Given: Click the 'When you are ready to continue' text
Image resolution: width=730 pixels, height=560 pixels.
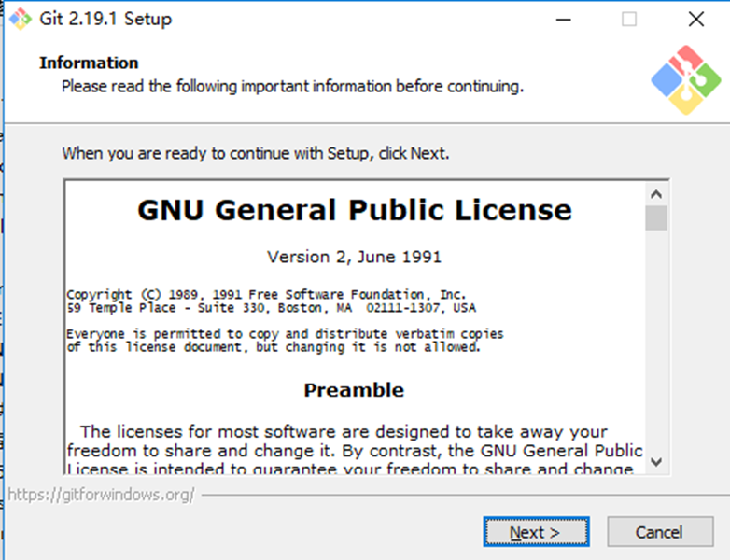Looking at the screenshot, I should point(255,153).
